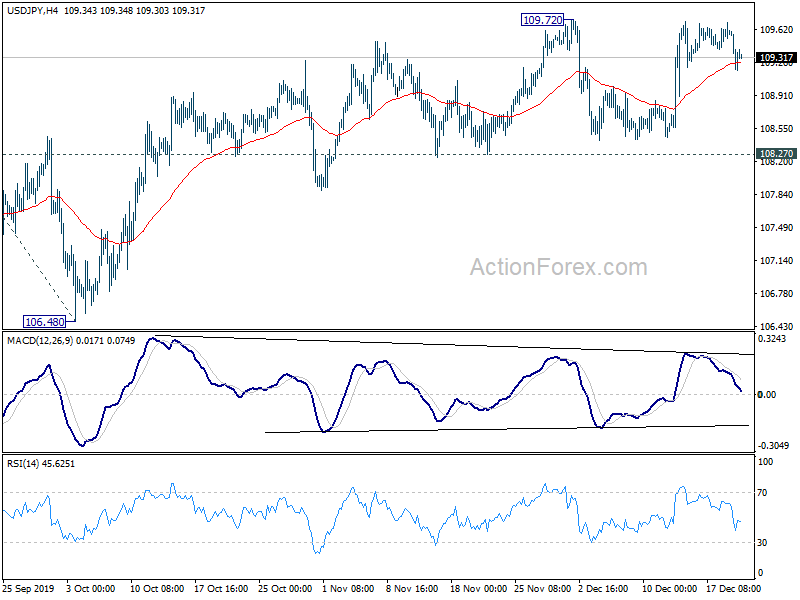The width and height of the screenshot is (800, 600).
Task: Click the 25 Sep 2019 date label
Action: [x=28, y=588]
